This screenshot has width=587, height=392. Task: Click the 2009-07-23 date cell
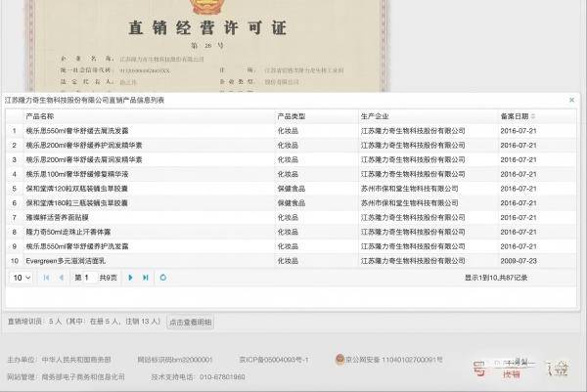pos(519,261)
